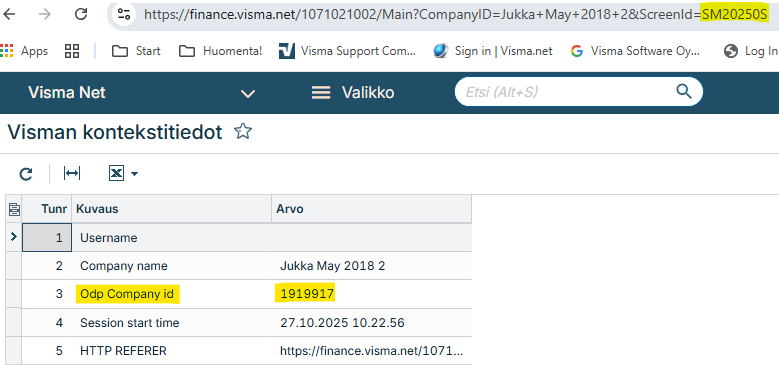Open the tab groups grid icon
The height and width of the screenshot is (365, 779).
click(x=72, y=51)
